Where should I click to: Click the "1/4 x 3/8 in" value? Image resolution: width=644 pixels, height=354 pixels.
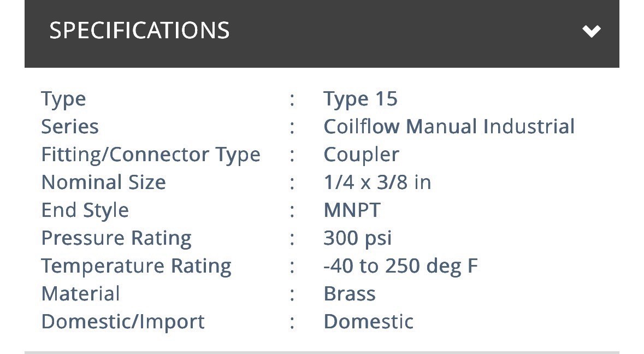click(x=377, y=182)
